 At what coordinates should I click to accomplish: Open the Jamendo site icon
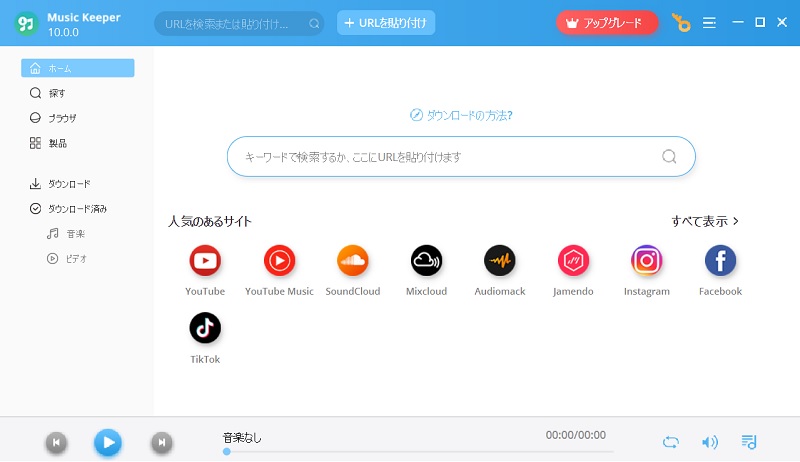pyautogui.click(x=573, y=261)
